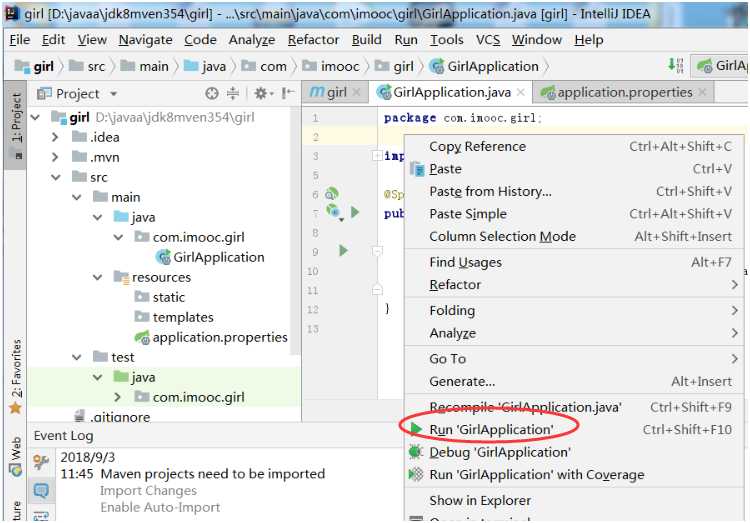Image resolution: width=750 pixels, height=523 pixels.
Task: Open the 2: Favorites tool window tab
Action: click(x=16, y=368)
